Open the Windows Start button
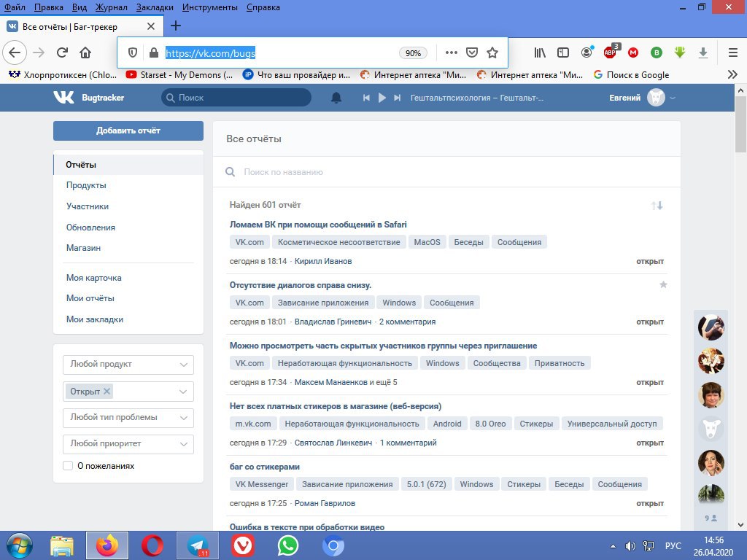Image resolution: width=747 pixels, height=560 pixels. (19, 545)
